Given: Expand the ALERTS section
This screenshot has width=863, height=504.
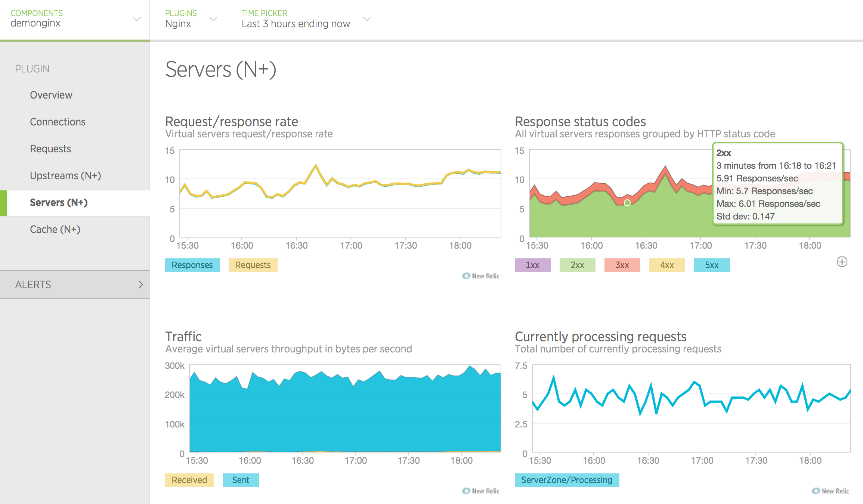Looking at the screenshot, I should (x=75, y=284).
